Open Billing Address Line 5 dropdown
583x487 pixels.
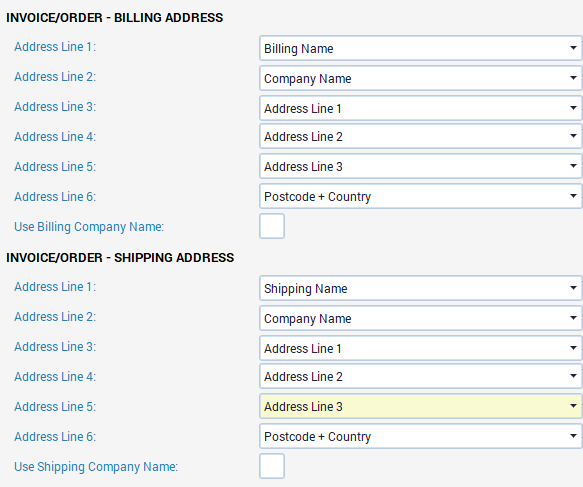point(421,166)
